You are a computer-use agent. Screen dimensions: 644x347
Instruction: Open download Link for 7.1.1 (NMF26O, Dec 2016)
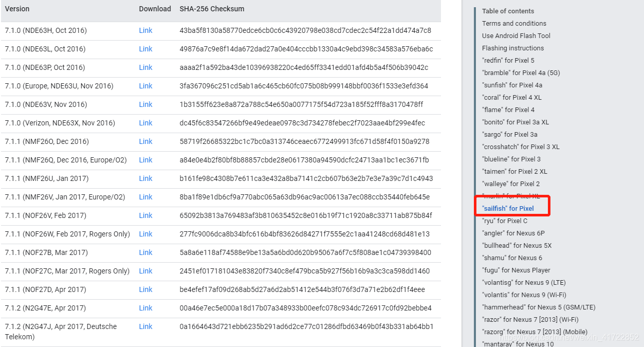point(145,141)
